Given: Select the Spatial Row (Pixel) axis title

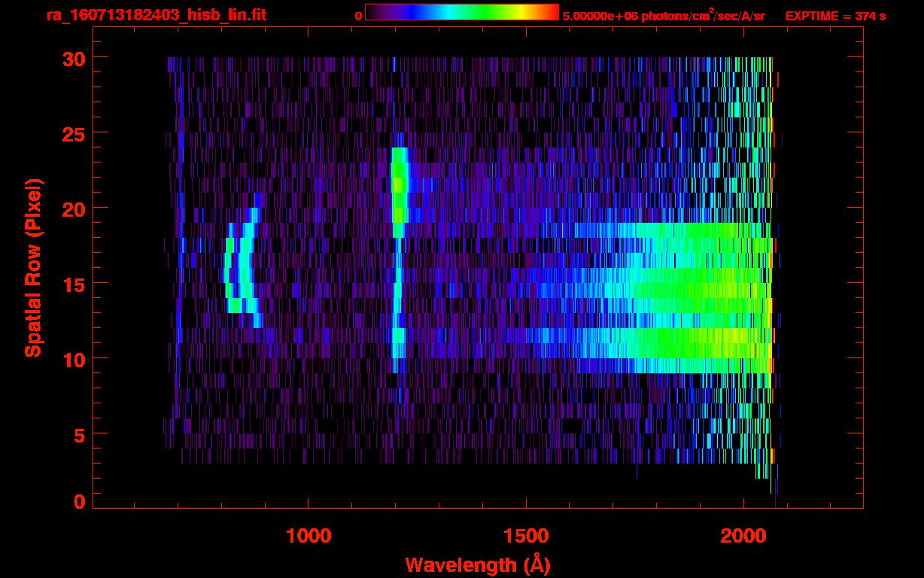Looking at the screenshot, I should pos(32,267).
